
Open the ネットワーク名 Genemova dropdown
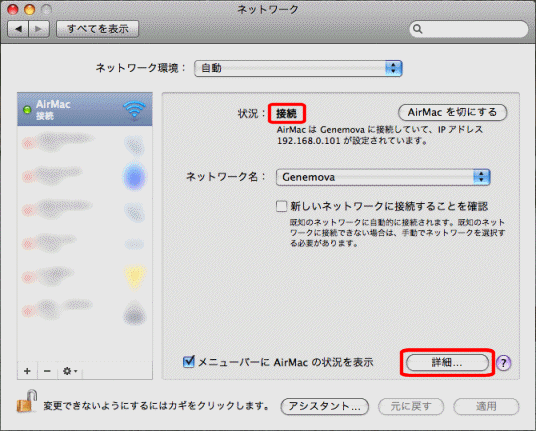pos(383,177)
